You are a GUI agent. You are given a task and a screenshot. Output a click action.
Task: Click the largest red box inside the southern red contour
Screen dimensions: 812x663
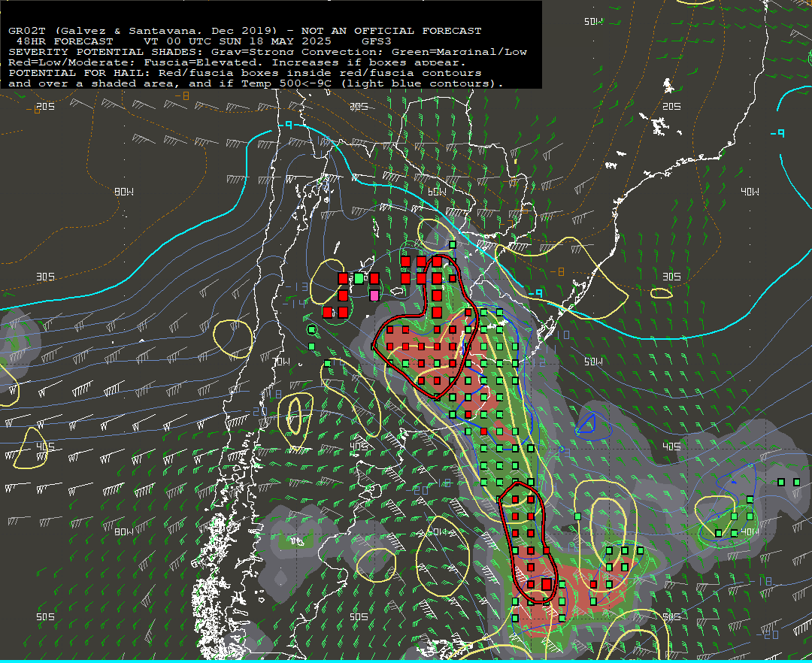(547, 584)
